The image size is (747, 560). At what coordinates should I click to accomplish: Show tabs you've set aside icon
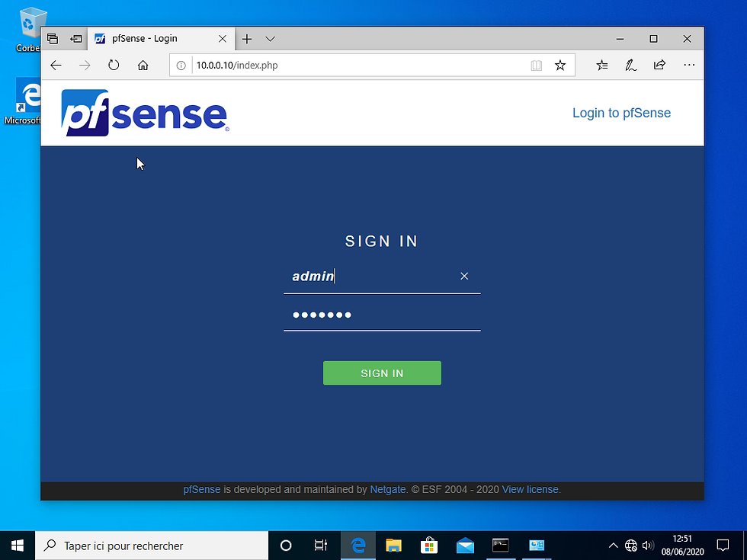[53, 39]
